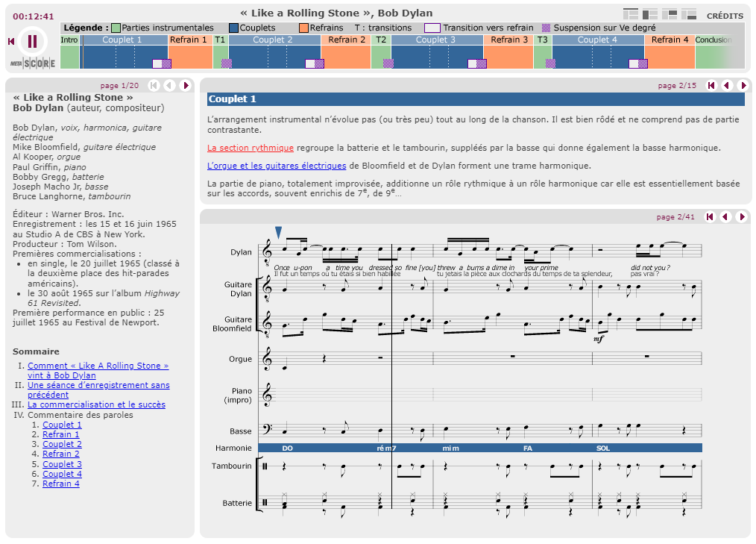This screenshot has width=756, height=544.
Task: Jump to transition T3 in the timeline
Action: coord(543,40)
